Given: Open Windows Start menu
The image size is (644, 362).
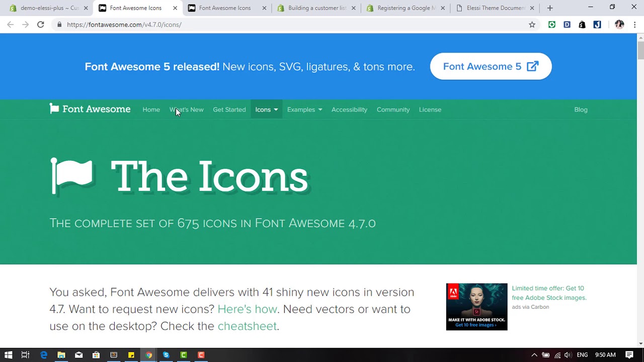Looking at the screenshot, I should [x=8, y=355].
